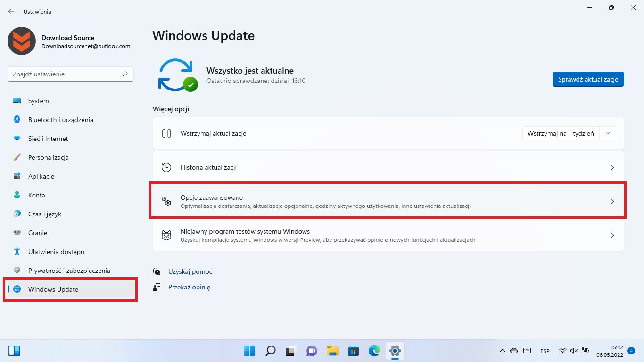Click the accessibility figure icon

click(17, 252)
